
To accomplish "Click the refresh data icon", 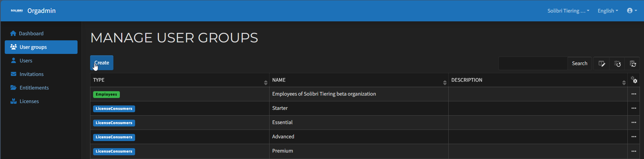I will pos(632,64).
